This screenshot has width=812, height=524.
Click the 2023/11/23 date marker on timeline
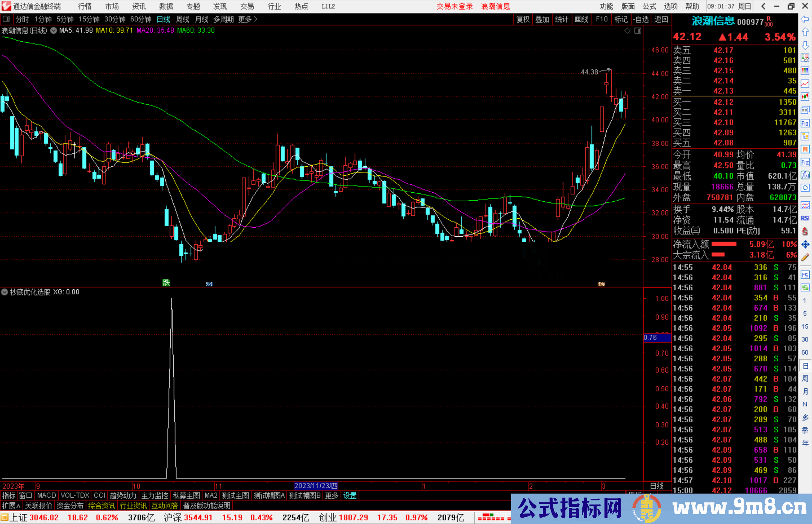pos(316,486)
